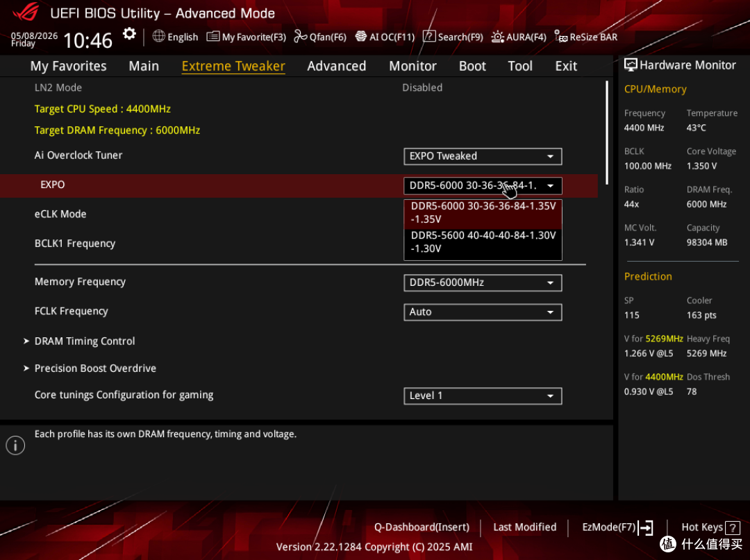Open settings via the gear icon
The height and width of the screenshot is (560, 750).
pyautogui.click(x=129, y=35)
